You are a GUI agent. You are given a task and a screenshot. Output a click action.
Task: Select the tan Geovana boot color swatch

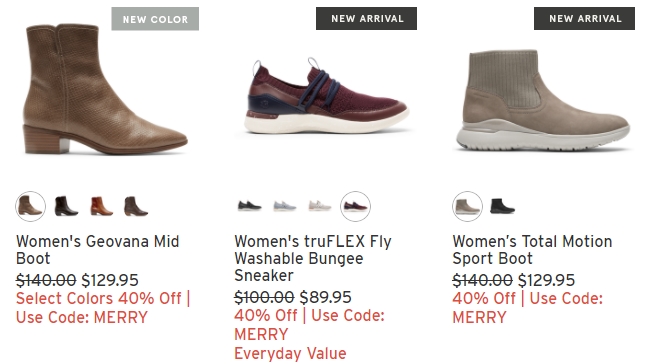31,206
